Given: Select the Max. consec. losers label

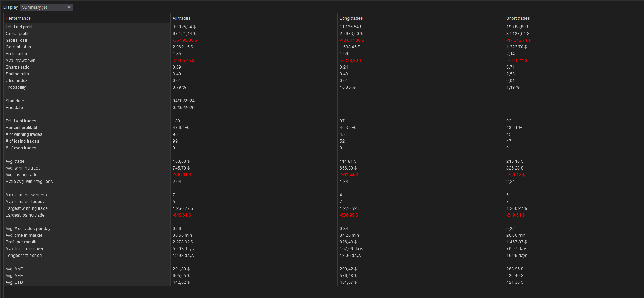Looking at the screenshot, I should click(x=25, y=202).
